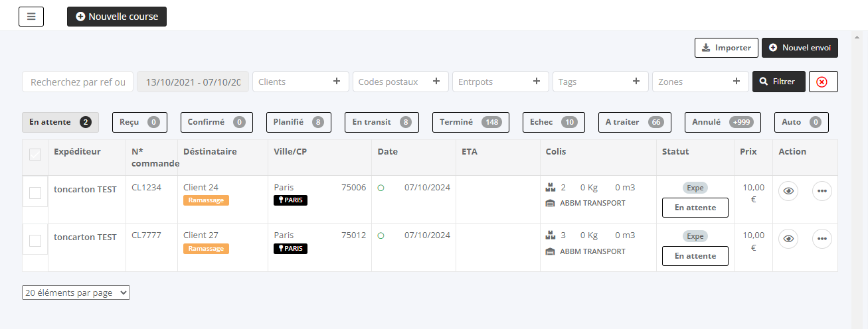Screen dimensions: 868x329
Task: Select the Terminé status tab
Action: (471, 122)
